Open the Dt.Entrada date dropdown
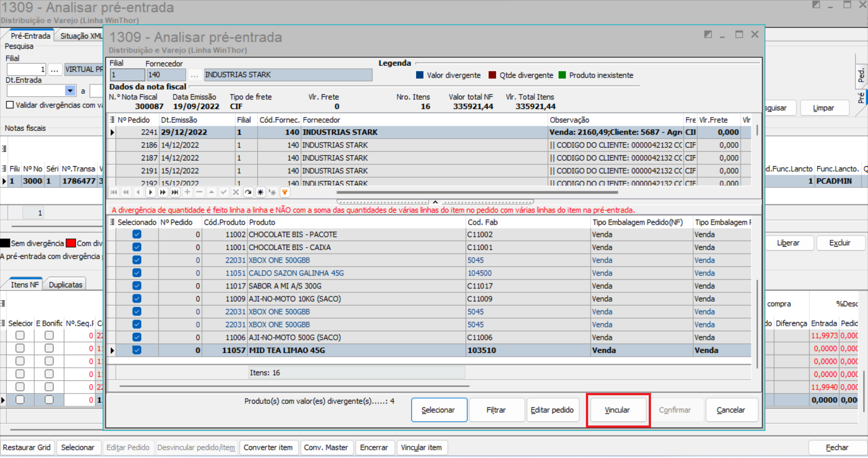This screenshot has height=458, width=868. (x=70, y=91)
